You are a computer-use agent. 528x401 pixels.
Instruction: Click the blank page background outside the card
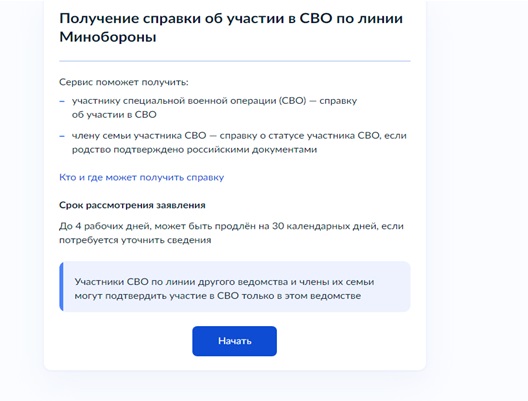point(476,202)
